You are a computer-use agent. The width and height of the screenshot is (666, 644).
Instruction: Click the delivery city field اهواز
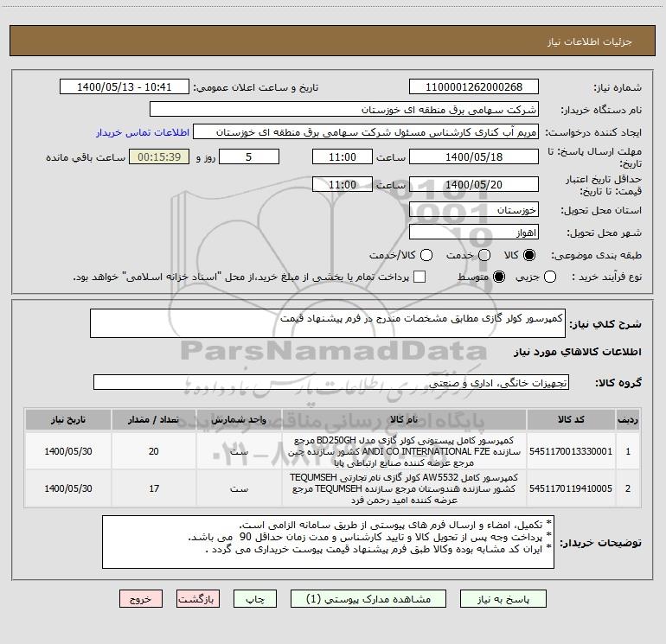coord(474,233)
